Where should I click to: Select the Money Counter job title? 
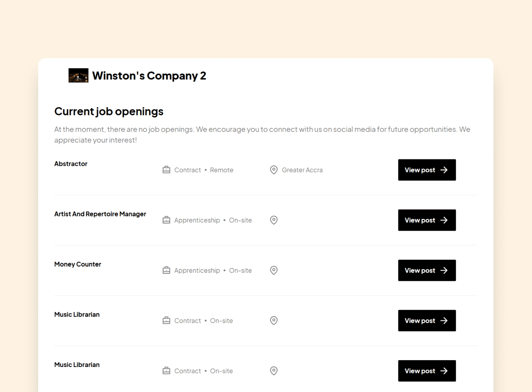[78, 264]
